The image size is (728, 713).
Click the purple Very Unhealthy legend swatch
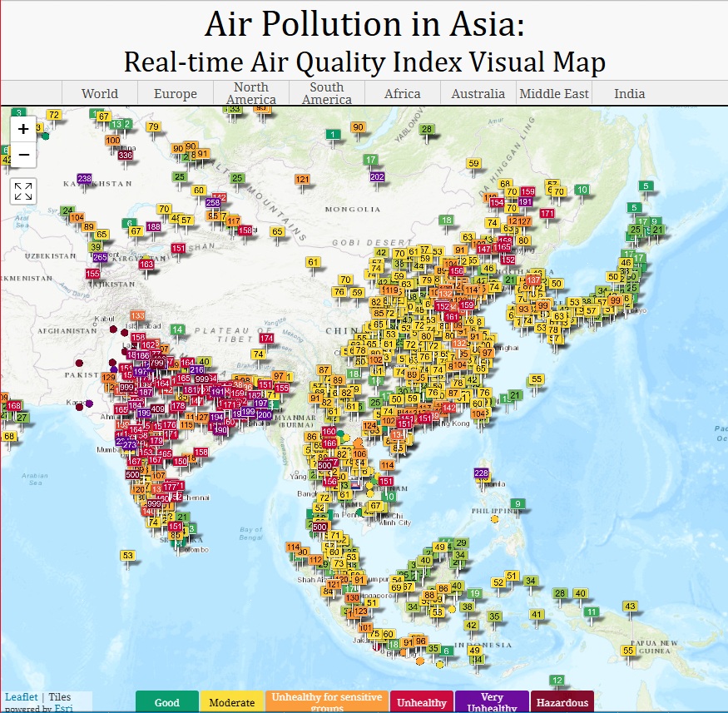pos(492,702)
